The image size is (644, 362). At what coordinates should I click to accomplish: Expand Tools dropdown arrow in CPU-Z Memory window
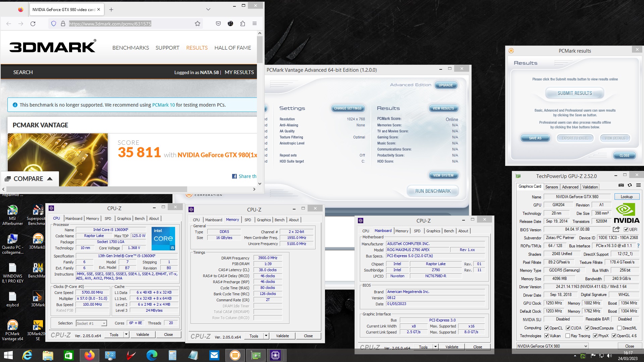[x=266, y=336]
